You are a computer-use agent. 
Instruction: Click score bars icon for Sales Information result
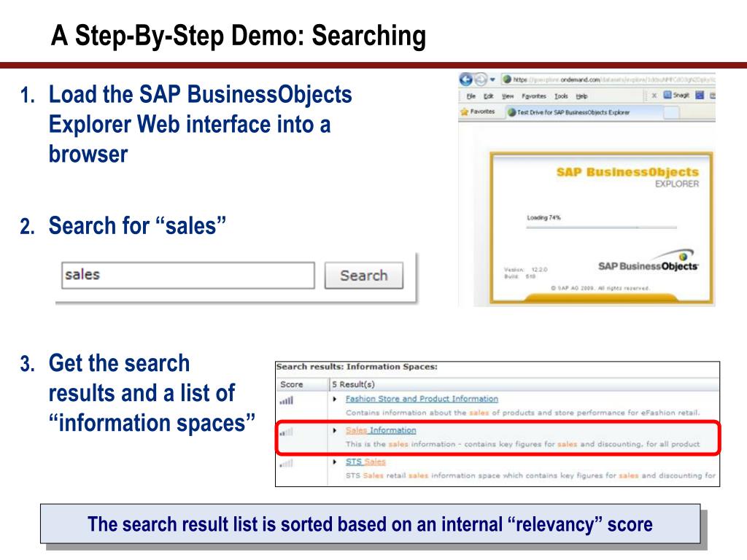pos(286,432)
